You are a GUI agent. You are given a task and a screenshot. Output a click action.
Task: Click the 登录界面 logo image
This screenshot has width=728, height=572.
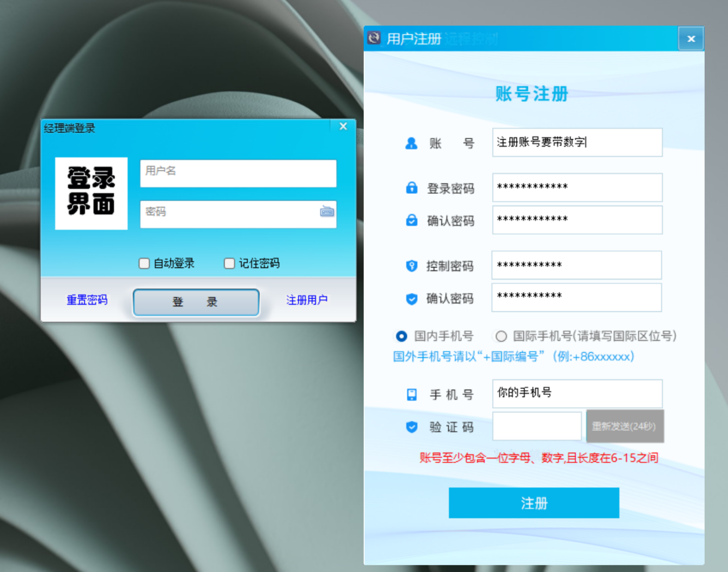[x=91, y=193]
